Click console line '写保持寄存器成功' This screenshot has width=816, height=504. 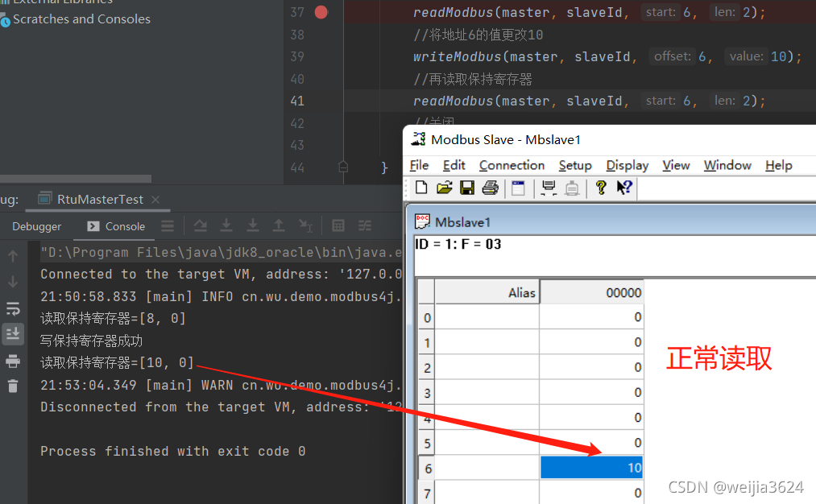pos(92,341)
